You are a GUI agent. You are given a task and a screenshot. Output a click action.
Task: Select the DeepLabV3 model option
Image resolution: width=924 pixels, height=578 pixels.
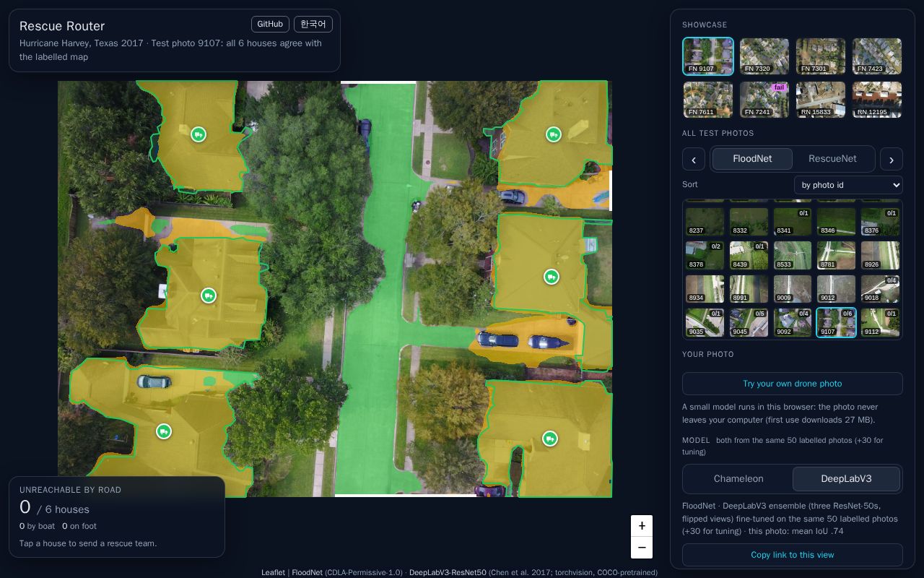[x=846, y=479]
